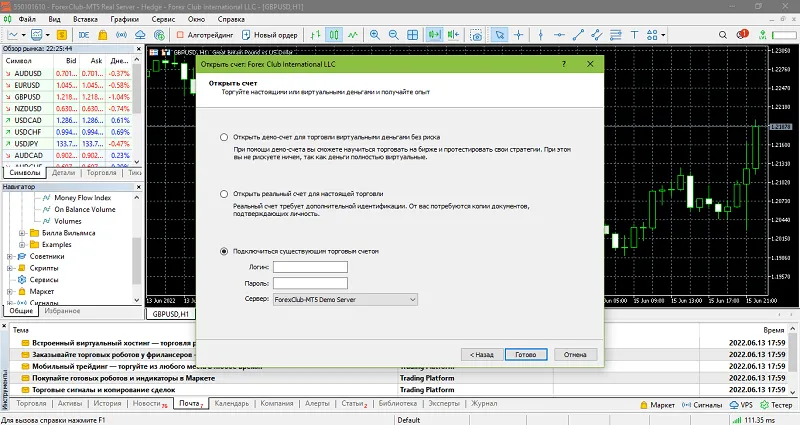Switch to the Календарь tab

pos(232,403)
